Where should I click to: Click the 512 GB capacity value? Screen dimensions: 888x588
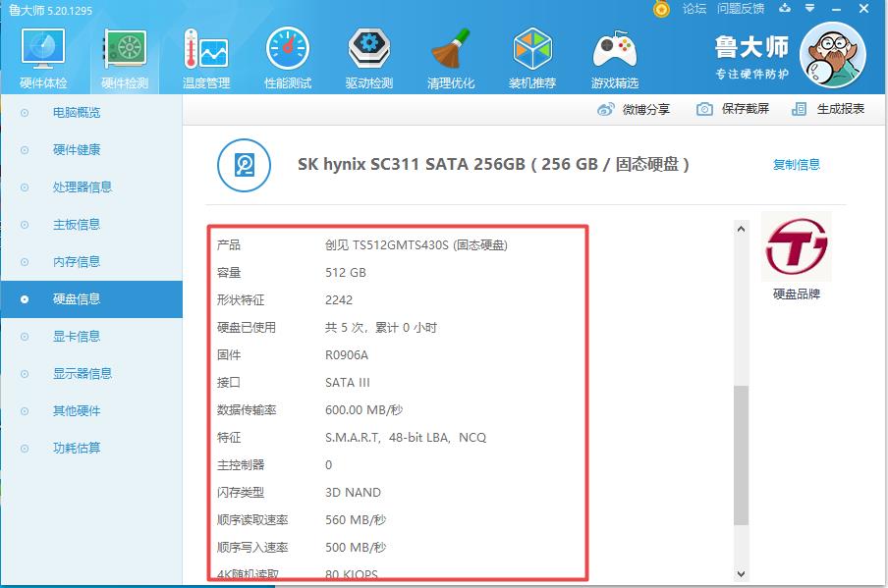point(346,273)
